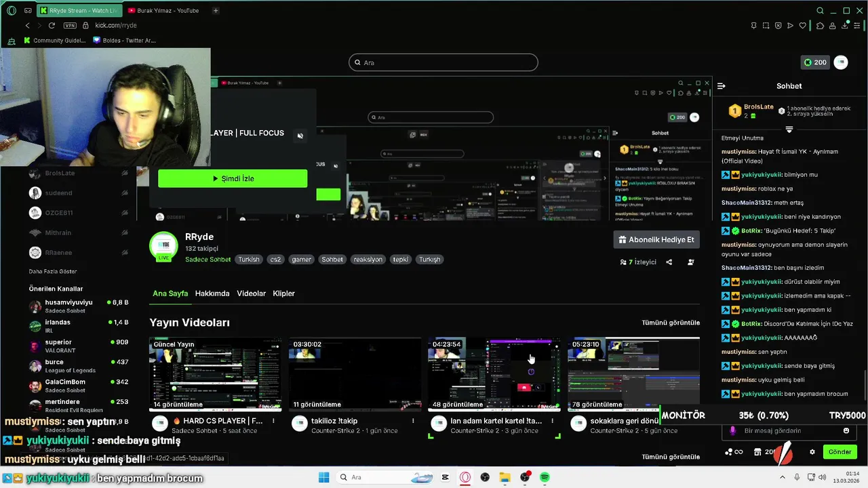Open the extensions cube icon
Screen dimensions: 868x488
point(820,26)
